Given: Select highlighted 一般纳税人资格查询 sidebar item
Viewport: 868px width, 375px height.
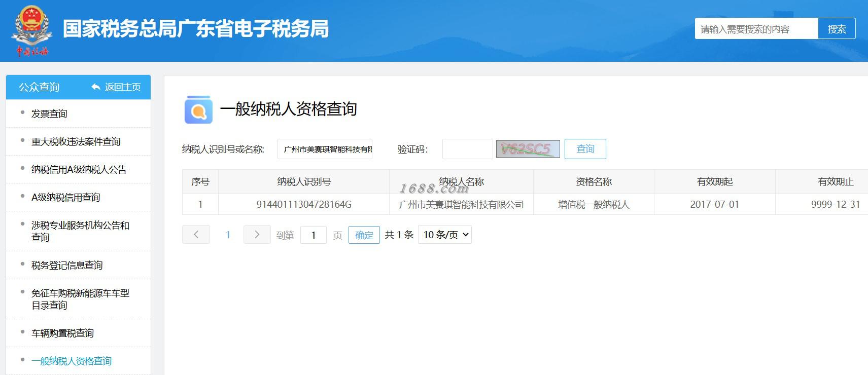Looking at the screenshot, I should pyautogui.click(x=72, y=361).
